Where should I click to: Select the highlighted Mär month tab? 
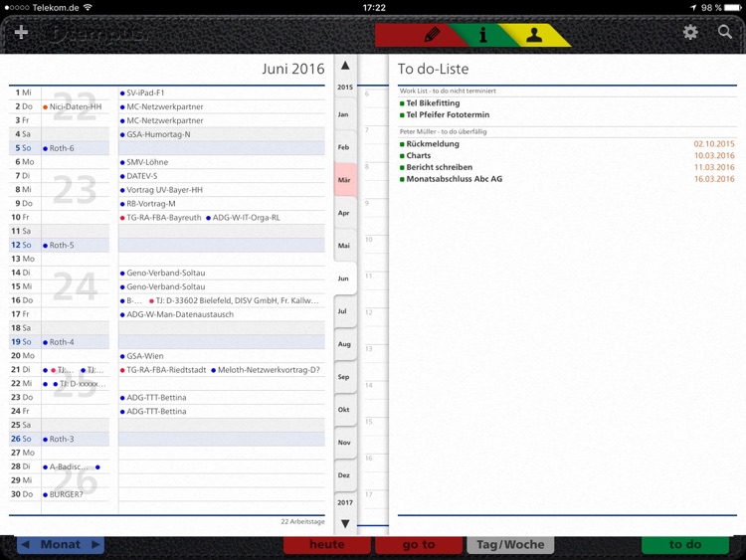pyautogui.click(x=344, y=180)
